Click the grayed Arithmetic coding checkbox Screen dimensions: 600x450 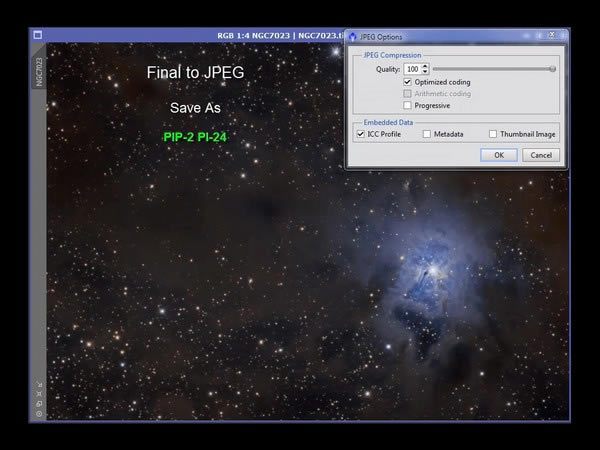(x=408, y=94)
